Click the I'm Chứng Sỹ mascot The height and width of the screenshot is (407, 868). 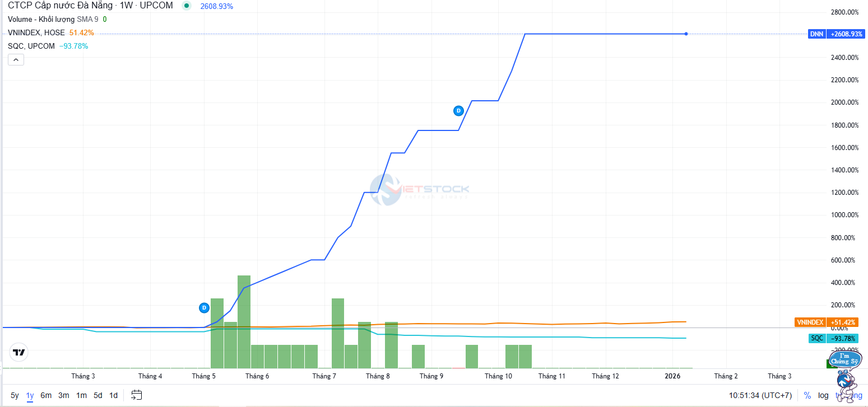pyautogui.click(x=845, y=374)
